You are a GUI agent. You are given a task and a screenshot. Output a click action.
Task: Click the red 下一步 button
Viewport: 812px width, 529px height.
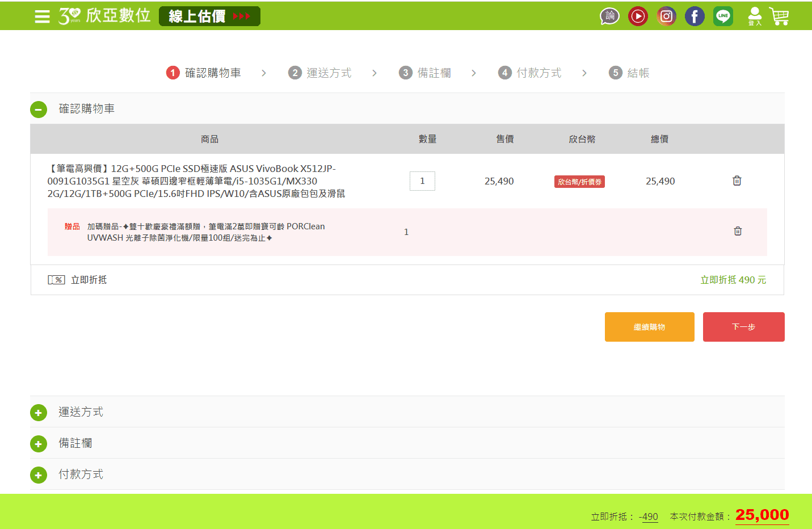tap(743, 327)
